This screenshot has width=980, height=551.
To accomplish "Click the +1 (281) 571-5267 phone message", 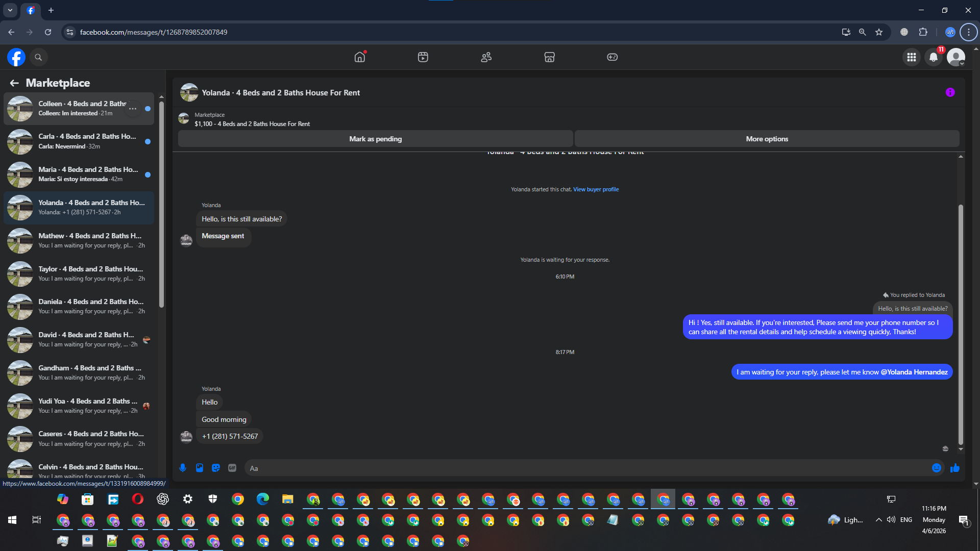I will (230, 436).
